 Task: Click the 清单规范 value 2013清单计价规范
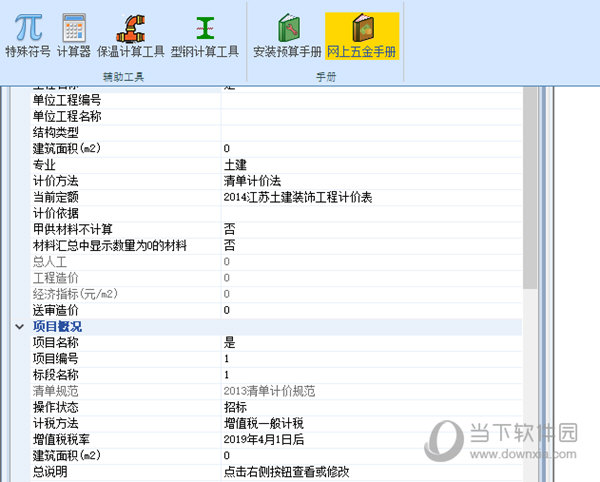pyautogui.click(x=372, y=391)
